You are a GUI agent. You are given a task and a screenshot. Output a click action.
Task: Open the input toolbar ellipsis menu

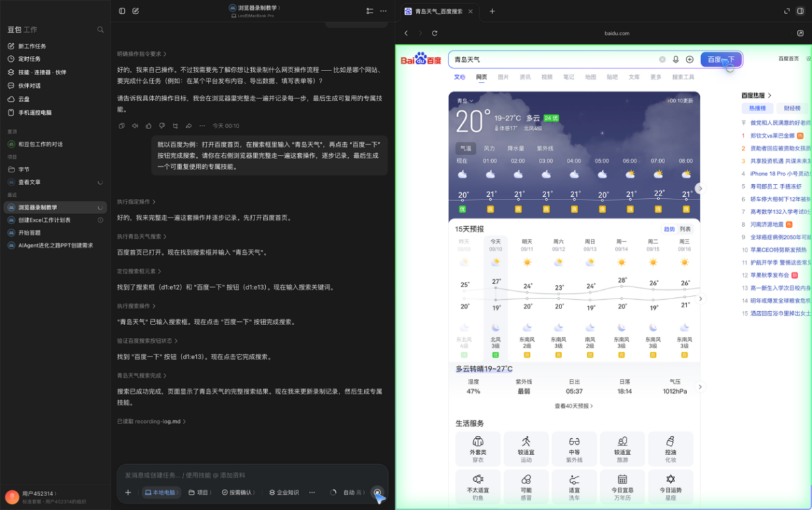click(312, 493)
